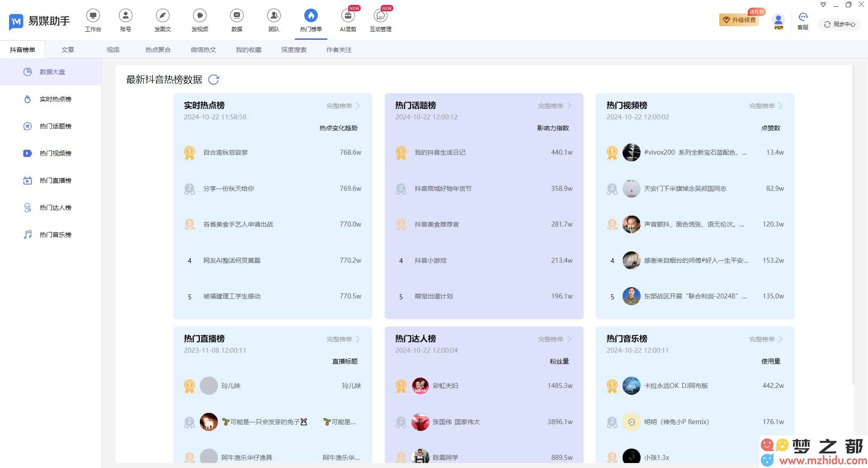Open livestream entry 玲儿妹
The height and width of the screenshot is (468, 868).
pyautogui.click(x=273, y=386)
